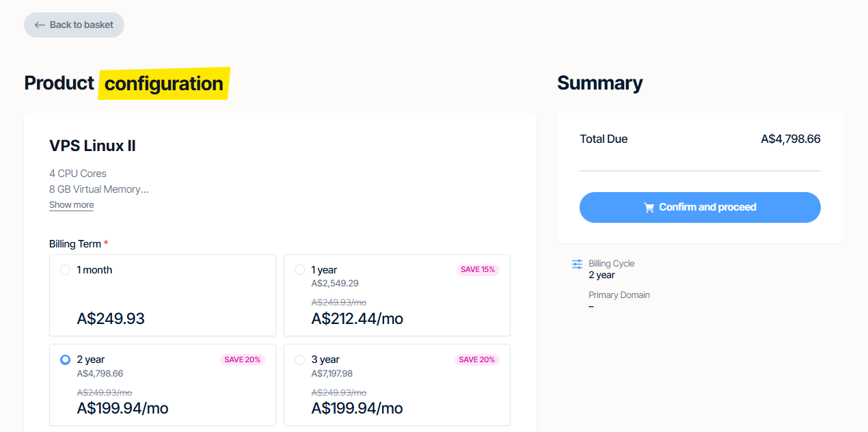Image resolution: width=868 pixels, height=432 pixels.
Task: Select the 1 month radio button
Action: point(65,270)
